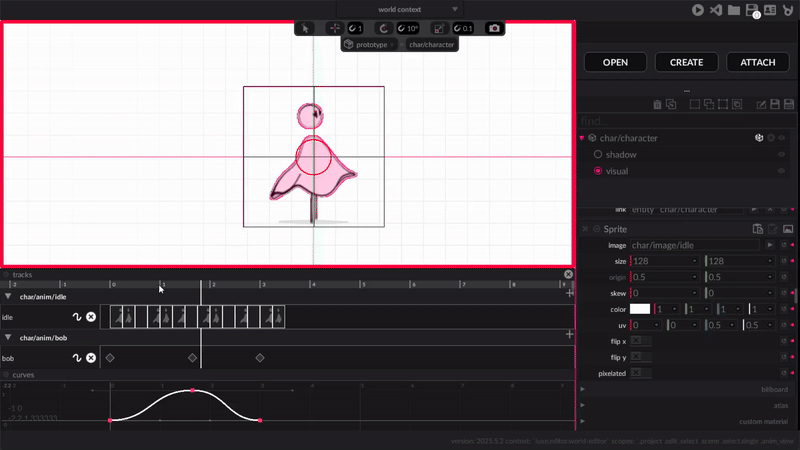
Task: Close the tracks panel
Action: (x=568, y=274)
